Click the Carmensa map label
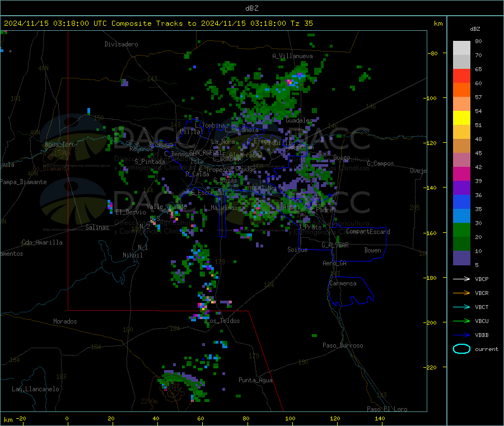The width and height of the screenshot is (504, 426). click(343, 283)
